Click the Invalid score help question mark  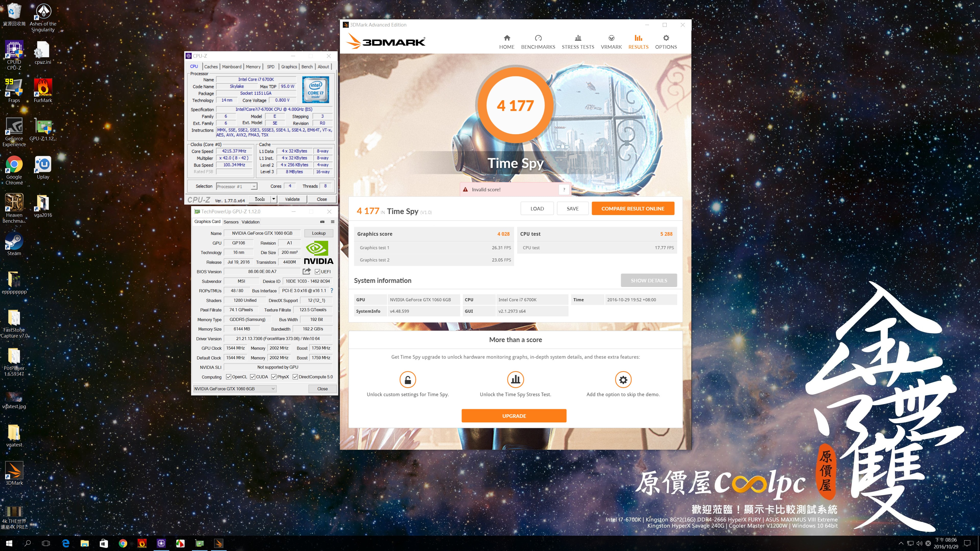(564, 189)
